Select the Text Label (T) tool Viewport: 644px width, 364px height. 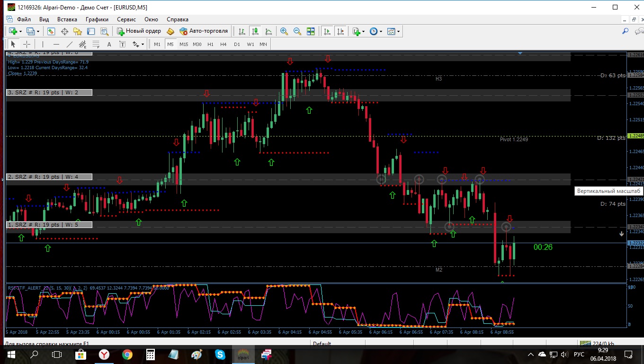point(122,44)
